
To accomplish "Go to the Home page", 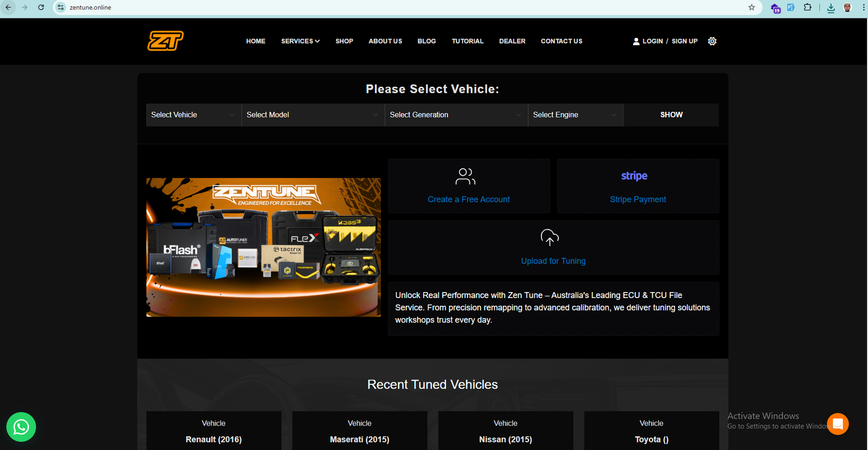I will [256, 41].
